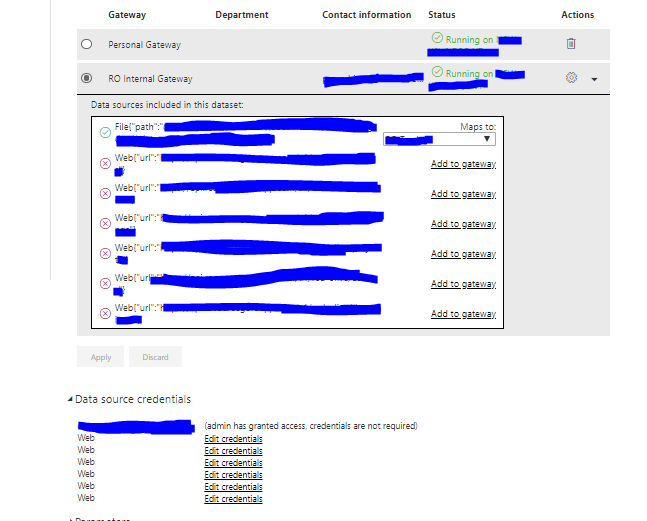
Task: Click the red error icon on first Web source
Action: [105, 163]
